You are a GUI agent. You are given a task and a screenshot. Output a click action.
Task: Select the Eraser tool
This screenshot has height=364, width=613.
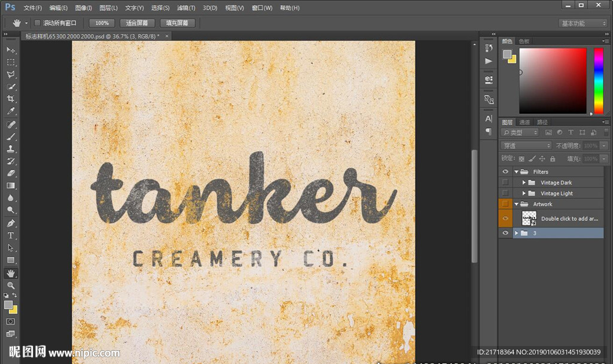(11, 173)
